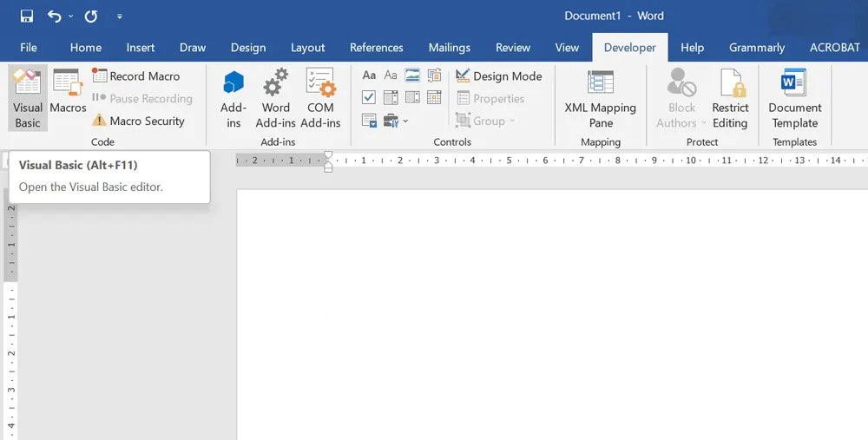Expand Customize Quick Access Toolbar menu
The height and width of the screenshot is (440, 868).
point(119,16)
